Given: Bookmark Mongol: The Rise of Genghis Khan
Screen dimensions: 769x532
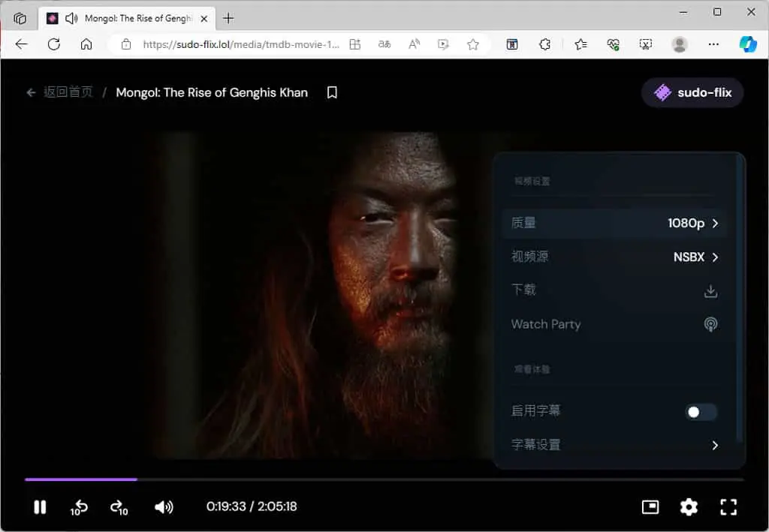Looking at the screenshot, I should tap(332, 92).
